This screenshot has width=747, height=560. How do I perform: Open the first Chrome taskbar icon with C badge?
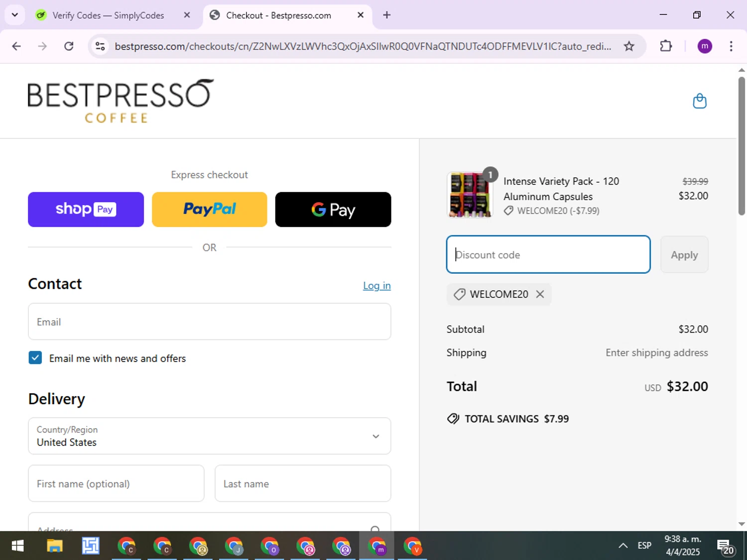pos(126,546)
